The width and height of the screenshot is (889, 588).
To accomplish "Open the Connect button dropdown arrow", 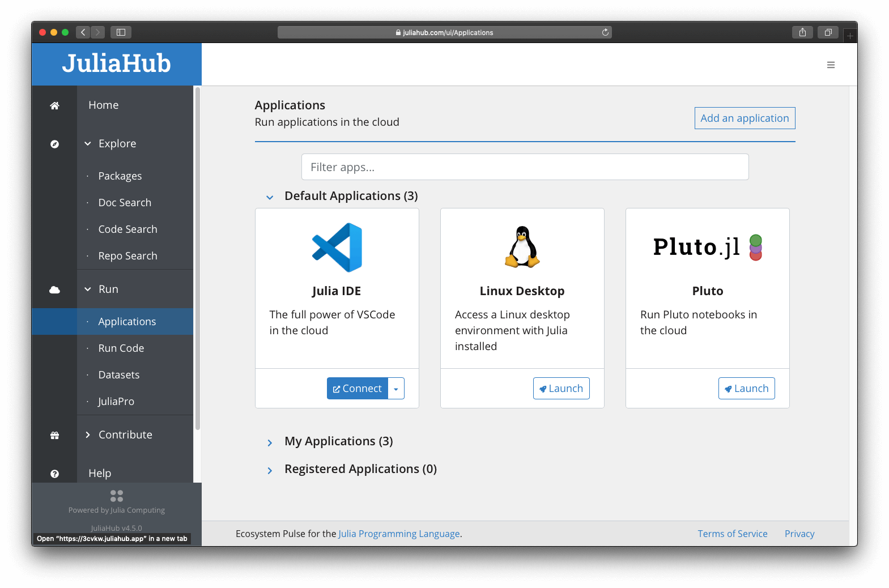I will [x=396, y=389].
